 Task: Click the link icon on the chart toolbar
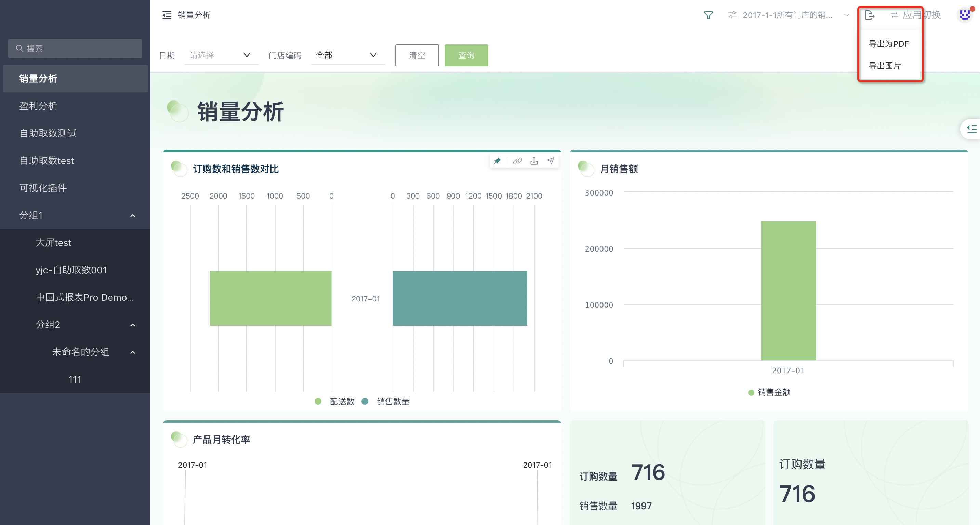point(517,161)
